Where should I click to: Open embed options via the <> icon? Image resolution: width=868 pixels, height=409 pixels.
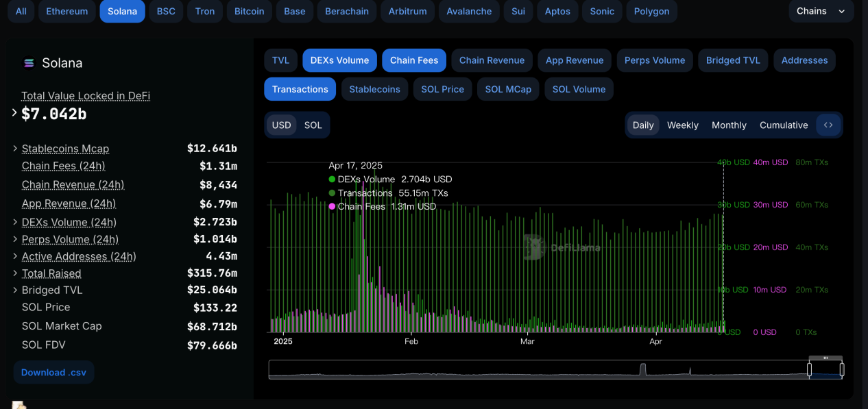tap(828, 125)
